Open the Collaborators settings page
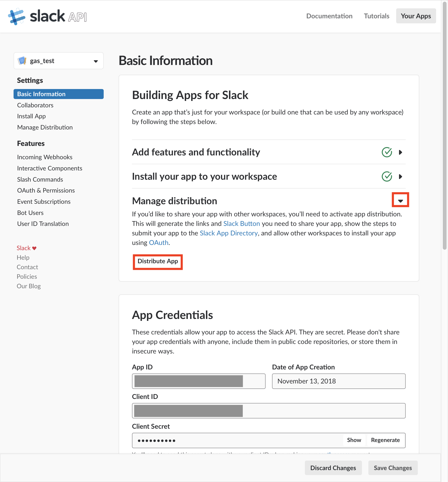Viewport: 448px width, 482px height. [x=35, y=105]
